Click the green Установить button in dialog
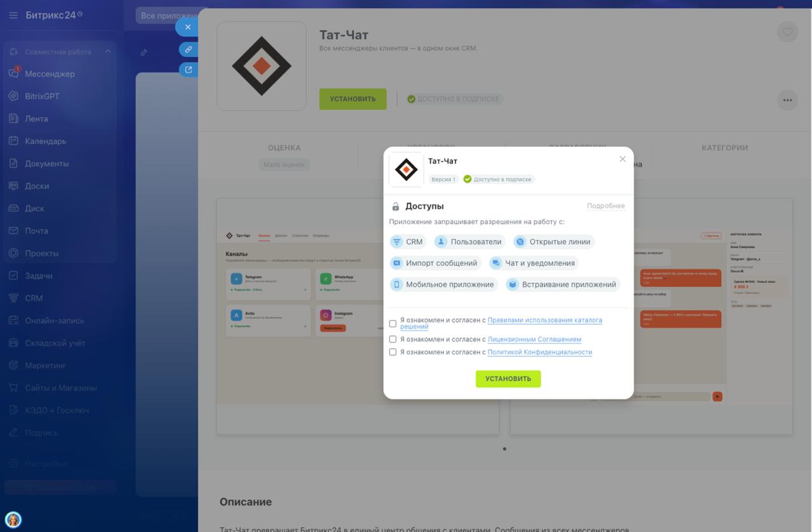Screen dimensions: 812x532 pos(508,379)
